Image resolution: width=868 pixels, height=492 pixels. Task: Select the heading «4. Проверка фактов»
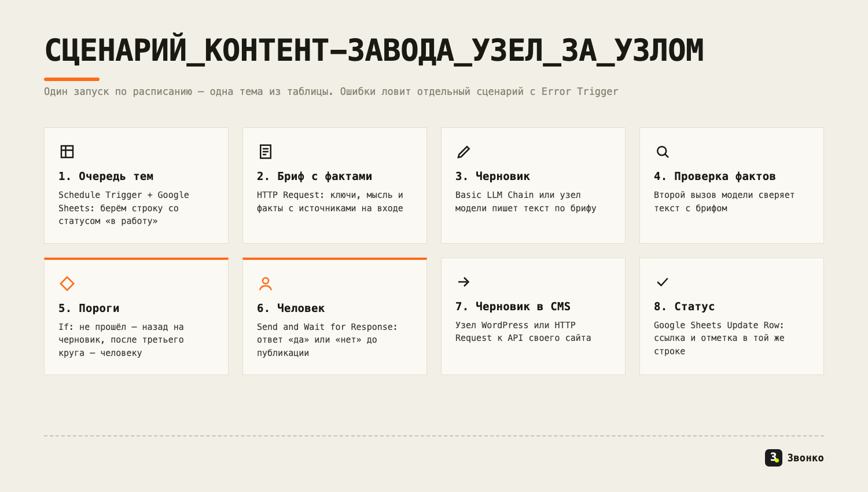(715, 177)
